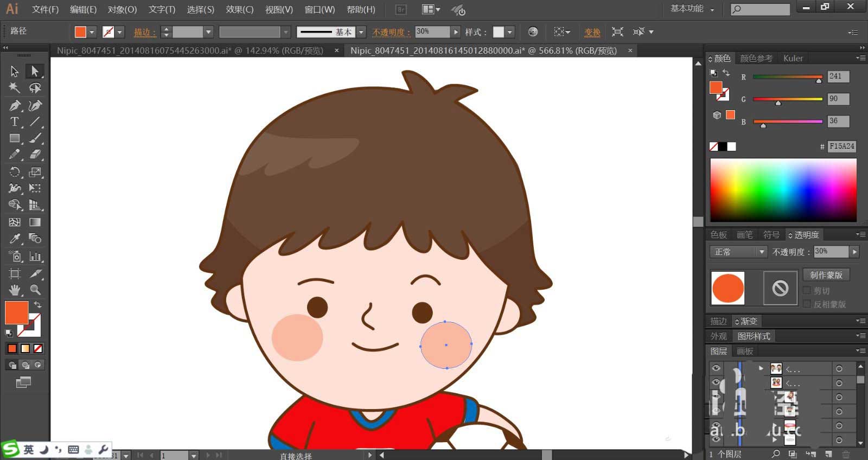
Task: Click the 不透明度 link in control bar
Action: pyautogui.click(x=391, y=32)
